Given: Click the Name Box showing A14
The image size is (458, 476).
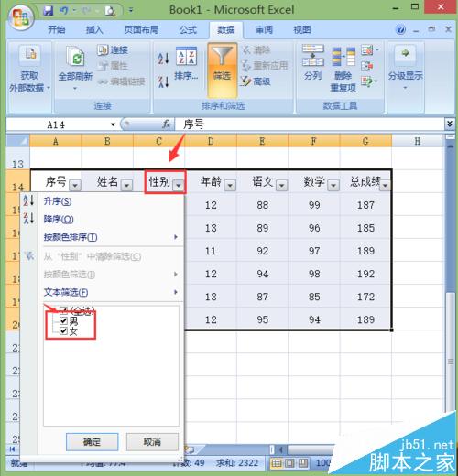Looking at the screenshot, I should pos(57,124).
